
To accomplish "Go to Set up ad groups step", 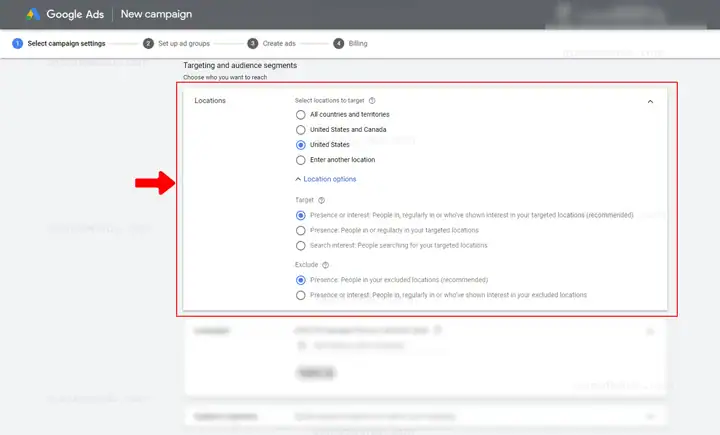I will click(x=184, y=44).
